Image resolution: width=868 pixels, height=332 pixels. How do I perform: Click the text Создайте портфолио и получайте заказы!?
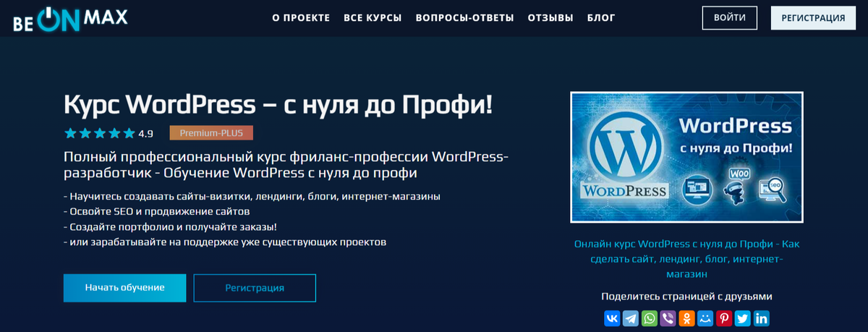tap(170, 226)
